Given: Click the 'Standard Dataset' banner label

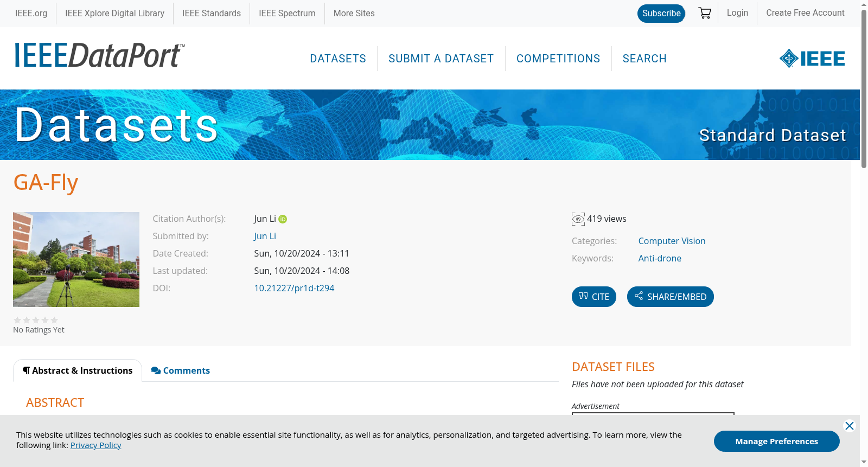Looking at the screenshot, I should [773, 135].
